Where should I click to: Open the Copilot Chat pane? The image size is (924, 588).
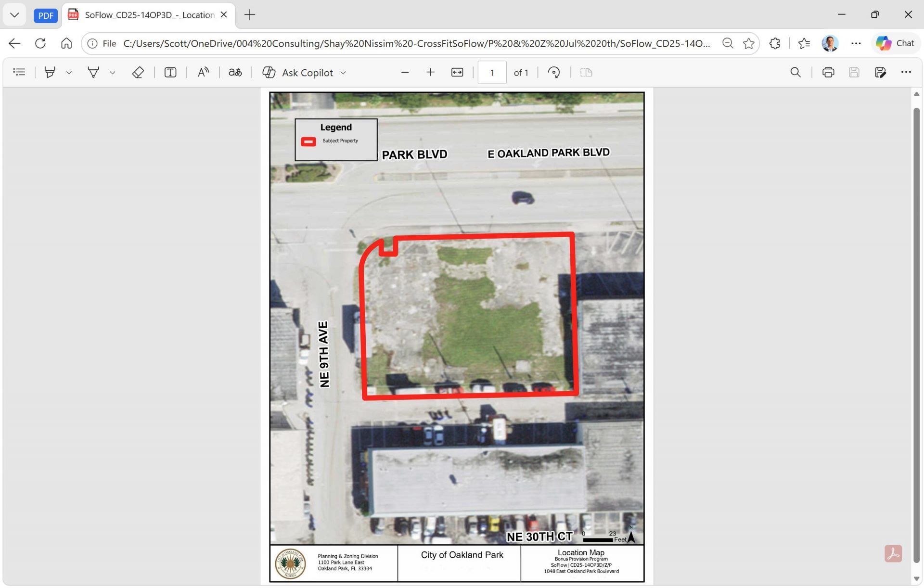896,43
